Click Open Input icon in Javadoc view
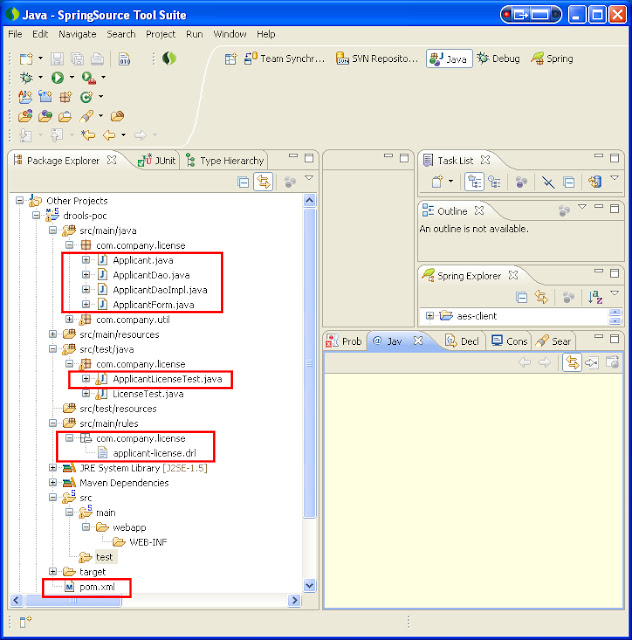The height and width of the screenshot is (640, 632). tap(592, 362)
